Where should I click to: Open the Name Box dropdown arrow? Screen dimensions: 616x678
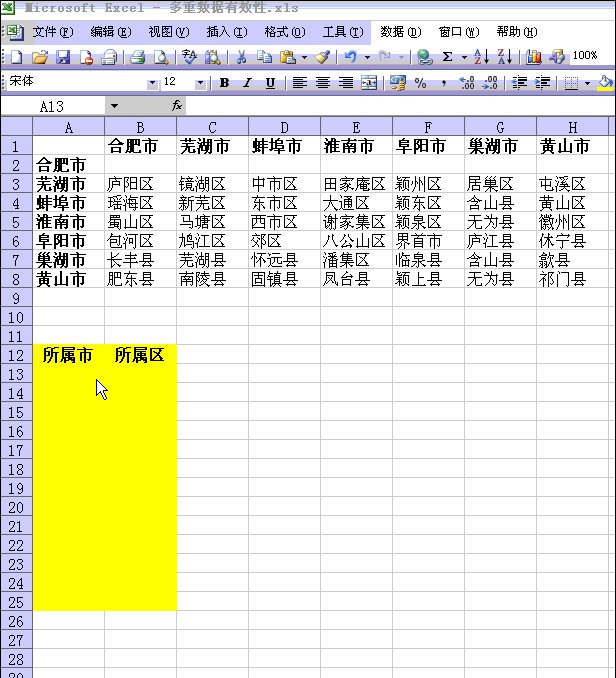click(114, 106)
